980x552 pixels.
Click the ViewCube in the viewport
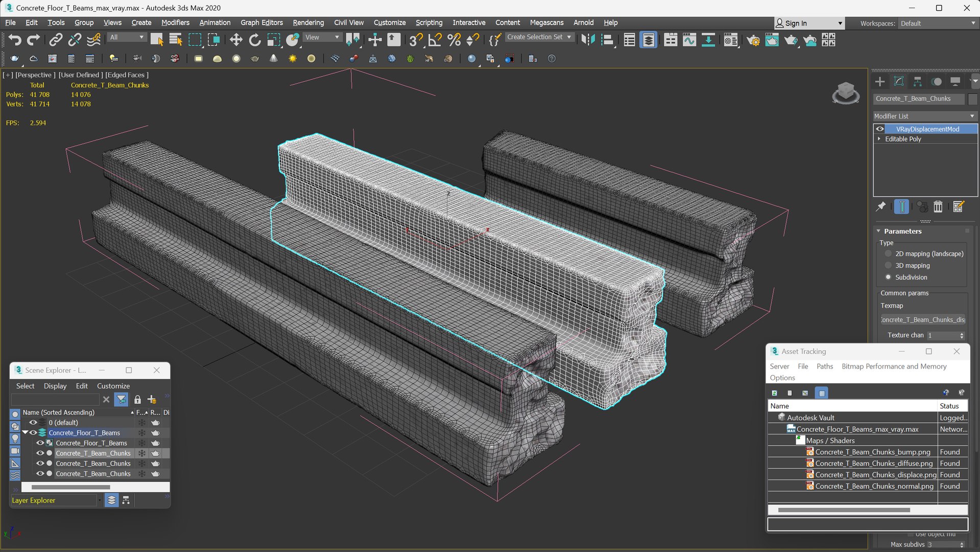click(846, 93)
